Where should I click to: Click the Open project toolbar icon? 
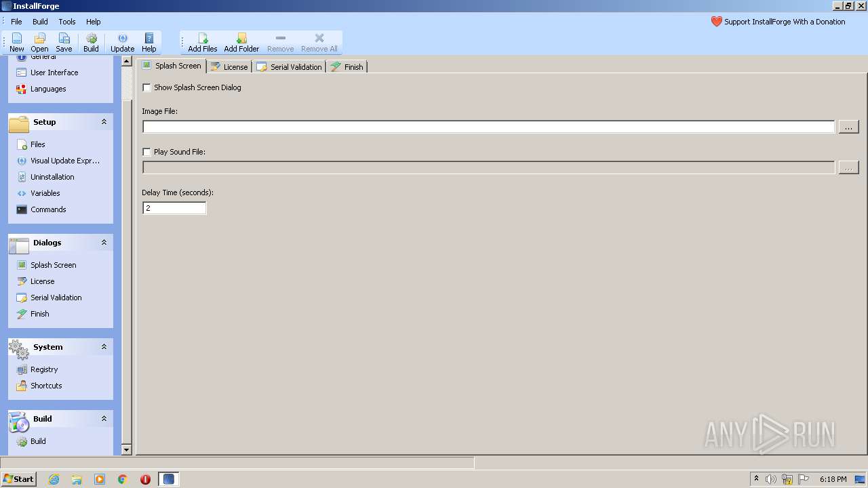(39, 42)
